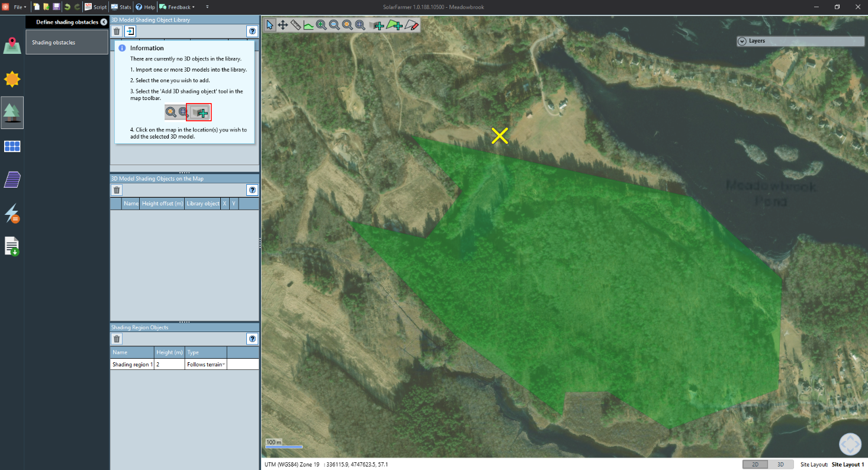Image resolution: width=868 pixels, height=470 pixels.
Task: Click the map navigation compass control
Action: [x=850, y=445]
